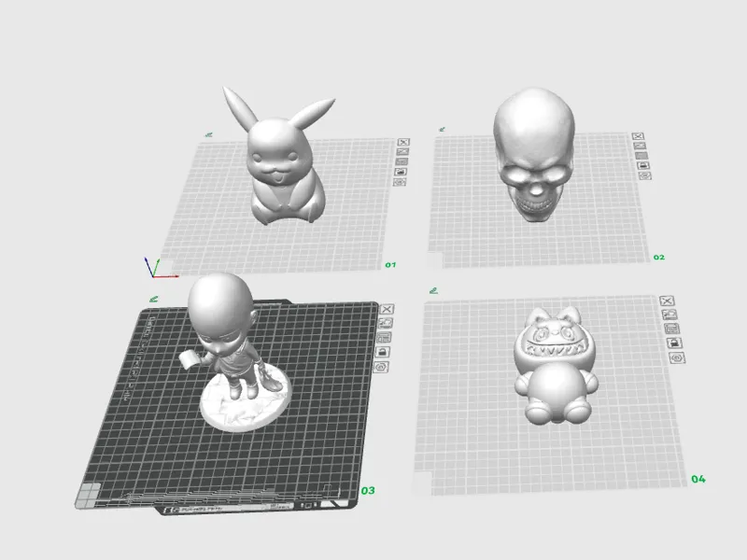Remove plate 04 using its X icon
Screen dimensions: 747x560
[x=667, y=301]
